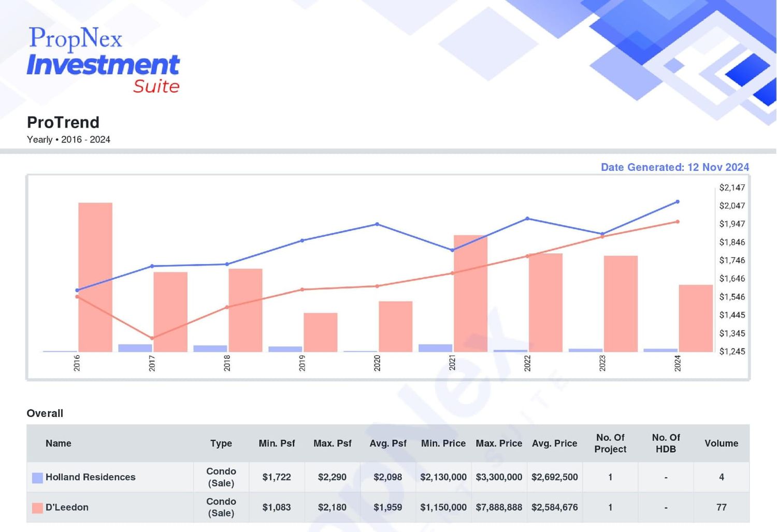Click the $2,147 top axis value

tap(732, 188)
